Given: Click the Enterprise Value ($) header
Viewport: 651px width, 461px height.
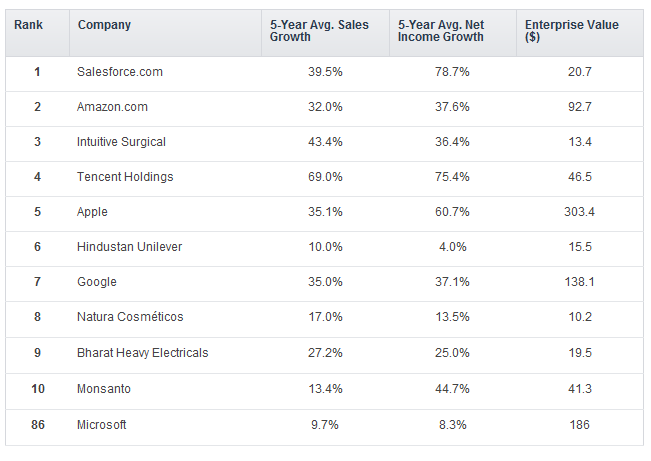Looking at the screenshot, I should point(572,31).
